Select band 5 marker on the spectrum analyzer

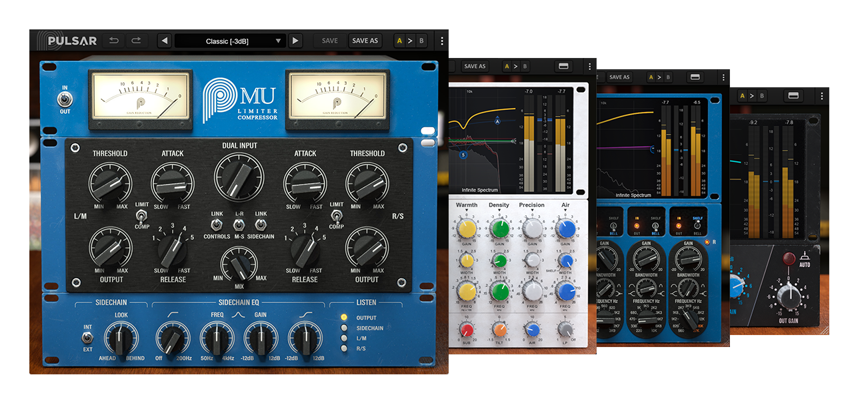462,154
